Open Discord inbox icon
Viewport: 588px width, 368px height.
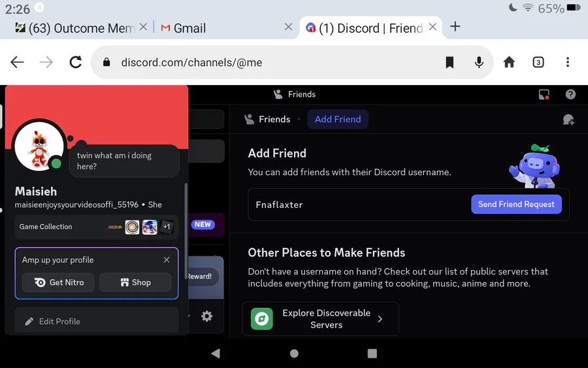point(544,94)
